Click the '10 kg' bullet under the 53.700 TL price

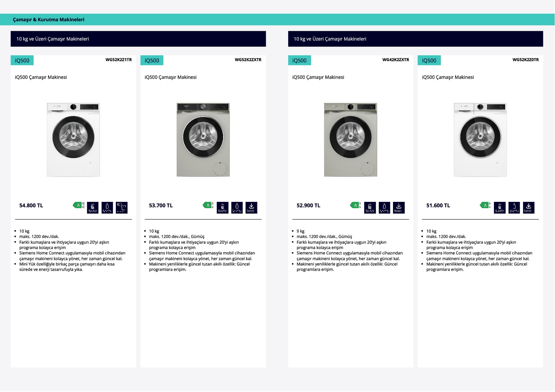[x=154, y=231]
